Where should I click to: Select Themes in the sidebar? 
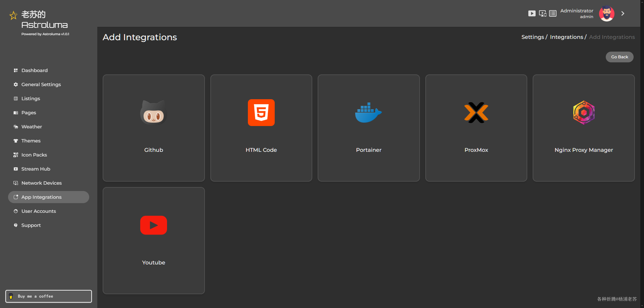tap(49, 141)
